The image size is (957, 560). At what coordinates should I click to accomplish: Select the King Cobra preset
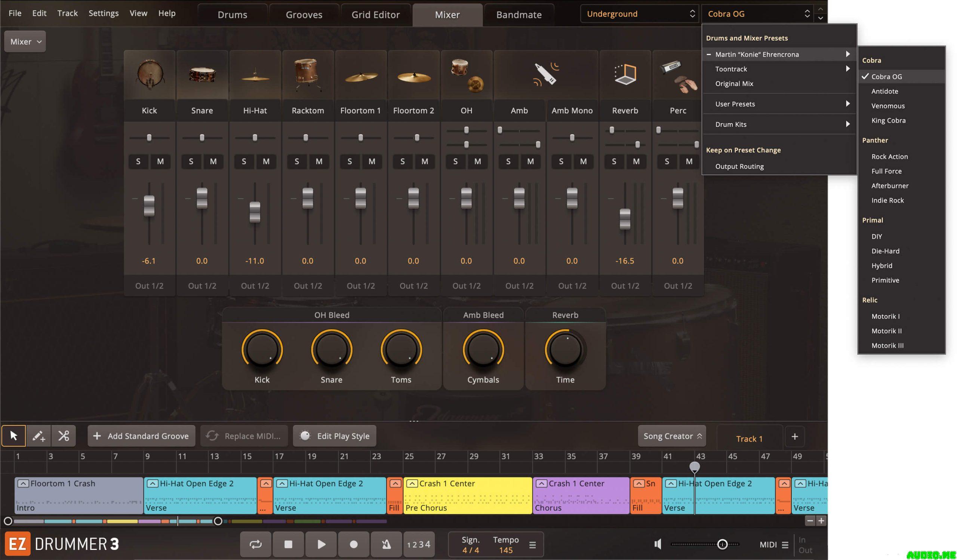(x=902, y=120)
